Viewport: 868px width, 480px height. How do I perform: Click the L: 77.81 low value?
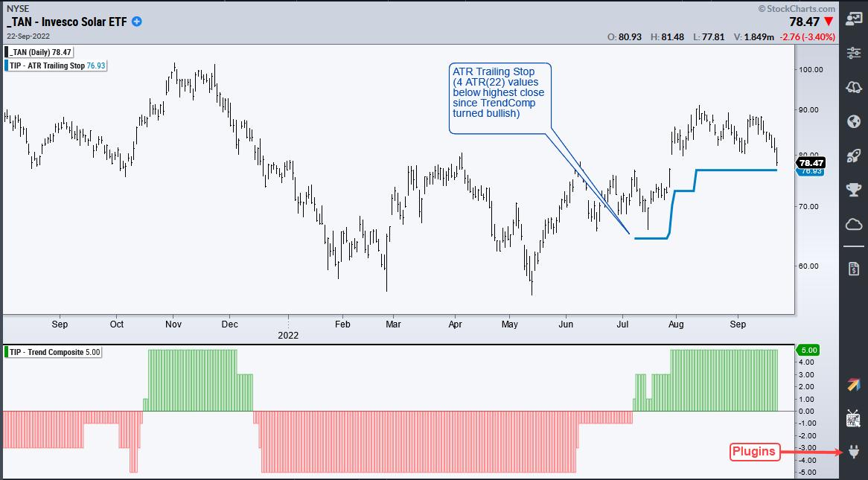click(x=709, y=37)
